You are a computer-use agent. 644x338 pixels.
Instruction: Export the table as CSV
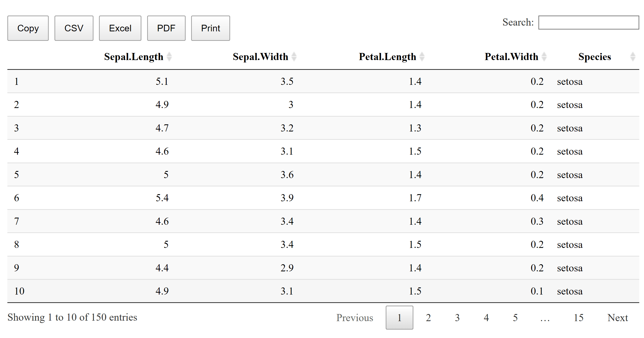pyautogui.click(x=74, y=28)
